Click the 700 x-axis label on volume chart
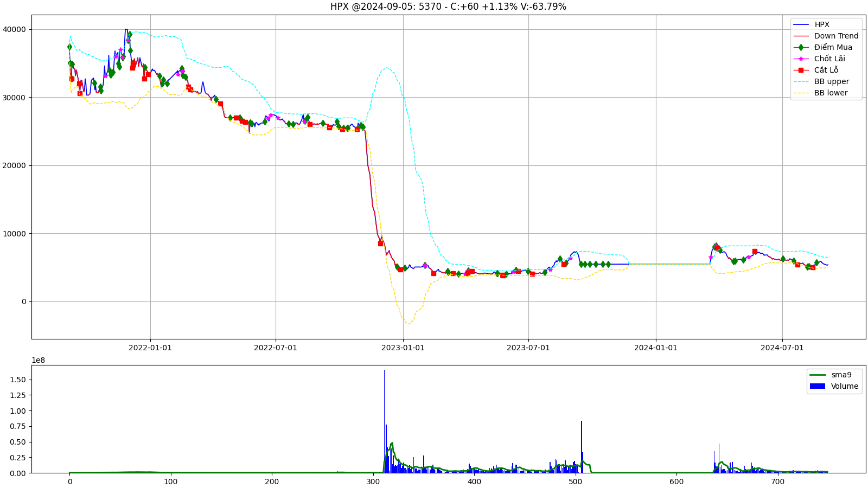868x488 pixels. 777,481
